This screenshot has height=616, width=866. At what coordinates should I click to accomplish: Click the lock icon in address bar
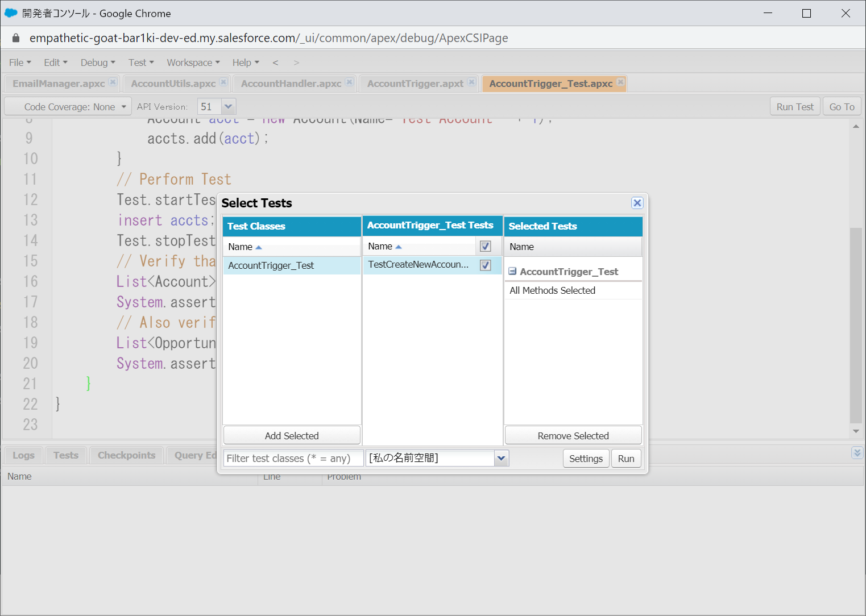point(16,38)
